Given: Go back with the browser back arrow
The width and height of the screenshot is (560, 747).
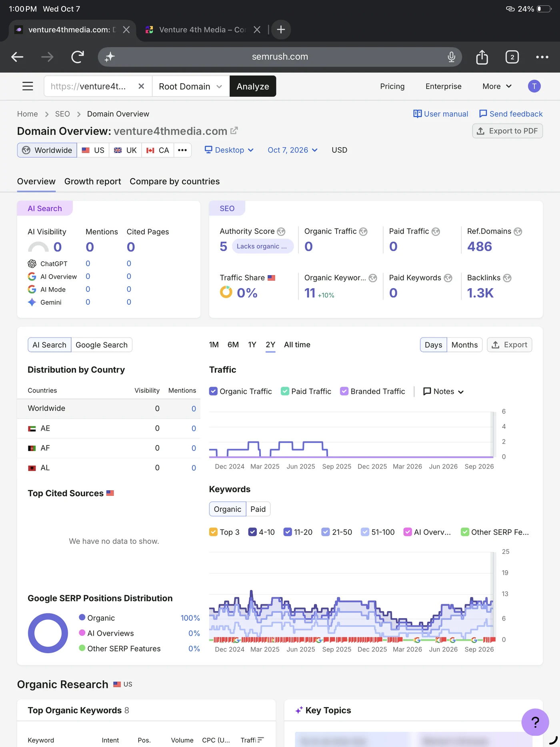Looking at the screenshot, I should pos(17,57).
